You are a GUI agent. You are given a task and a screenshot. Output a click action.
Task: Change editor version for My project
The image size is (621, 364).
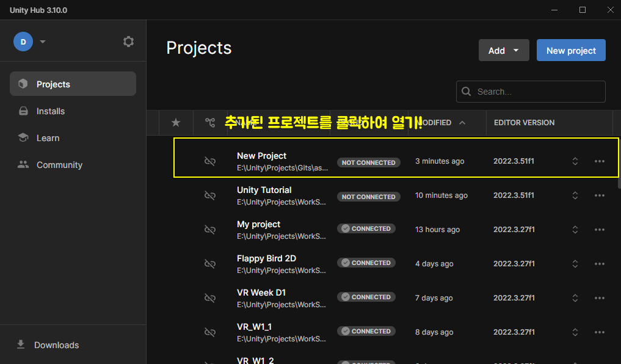click(x=575, y=230)
